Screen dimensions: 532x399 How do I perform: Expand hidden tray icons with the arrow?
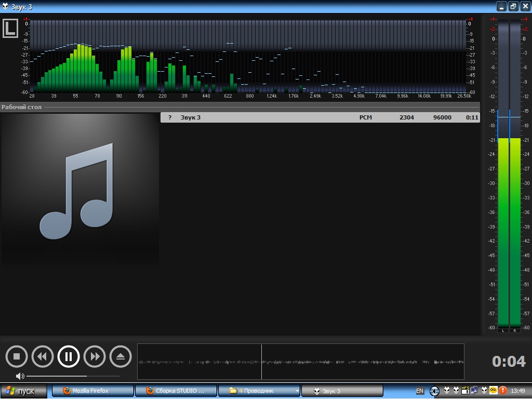pos(434,391)
